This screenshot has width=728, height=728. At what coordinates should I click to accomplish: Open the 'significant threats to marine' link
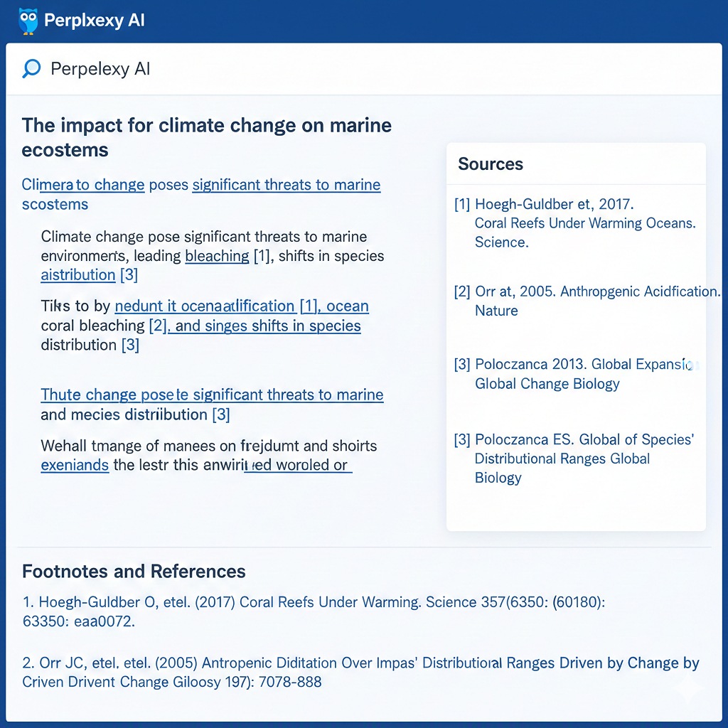pyautogui.click(x=287, y=185)
